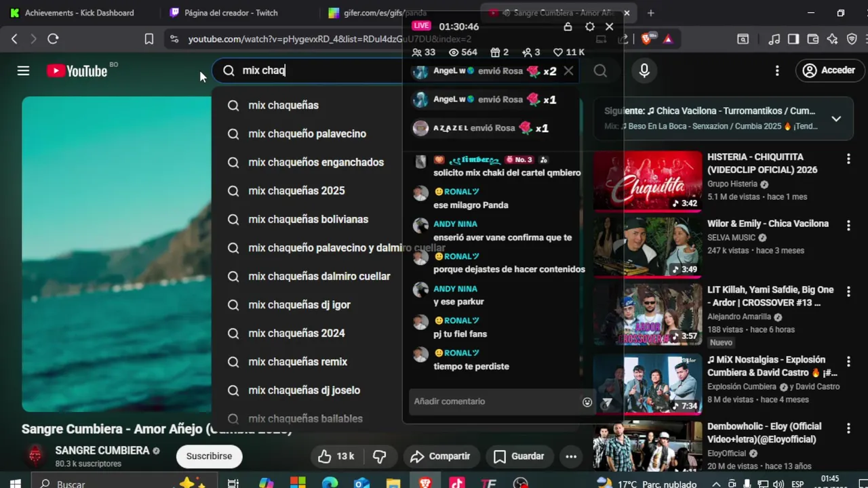Open options for HISTERIA - CHIQUITITA video
The image size is (868, 488).
click(x=848, y=159)
